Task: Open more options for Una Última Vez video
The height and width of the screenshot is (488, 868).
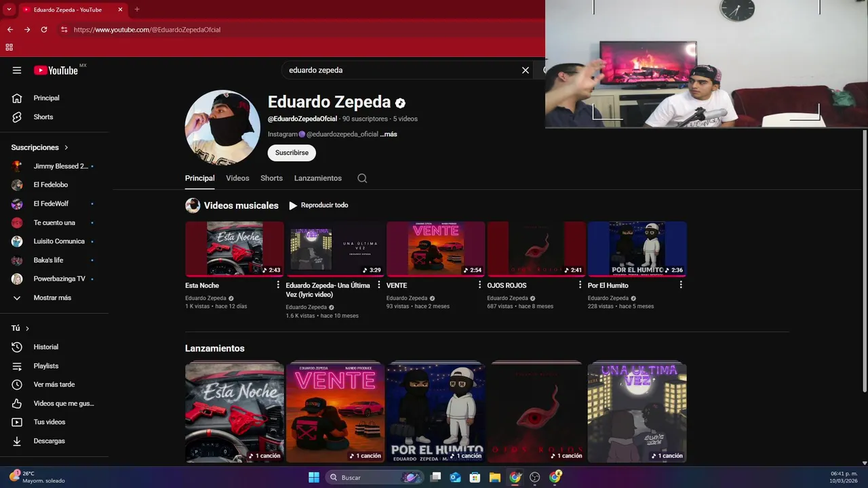Action: pos(379,285)
